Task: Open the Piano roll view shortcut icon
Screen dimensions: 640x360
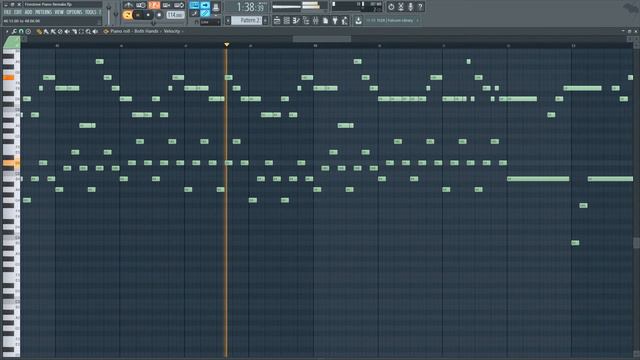Action: (296, 20)
